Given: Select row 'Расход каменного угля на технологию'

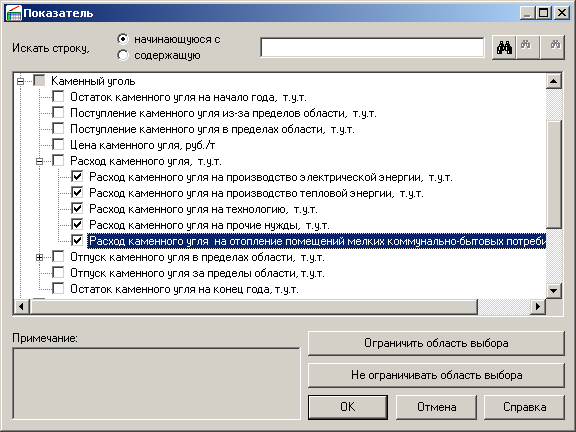Looking at the screenshot, I should 203,209.
